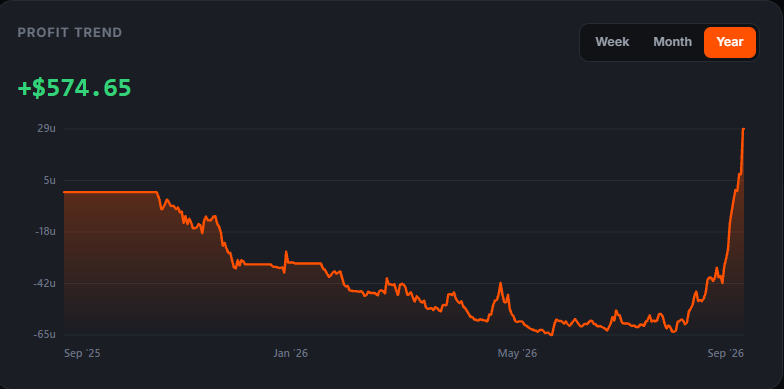Click the -42u y-axis label
Viewport: 784px width, 389px height.
pos(44,284)
